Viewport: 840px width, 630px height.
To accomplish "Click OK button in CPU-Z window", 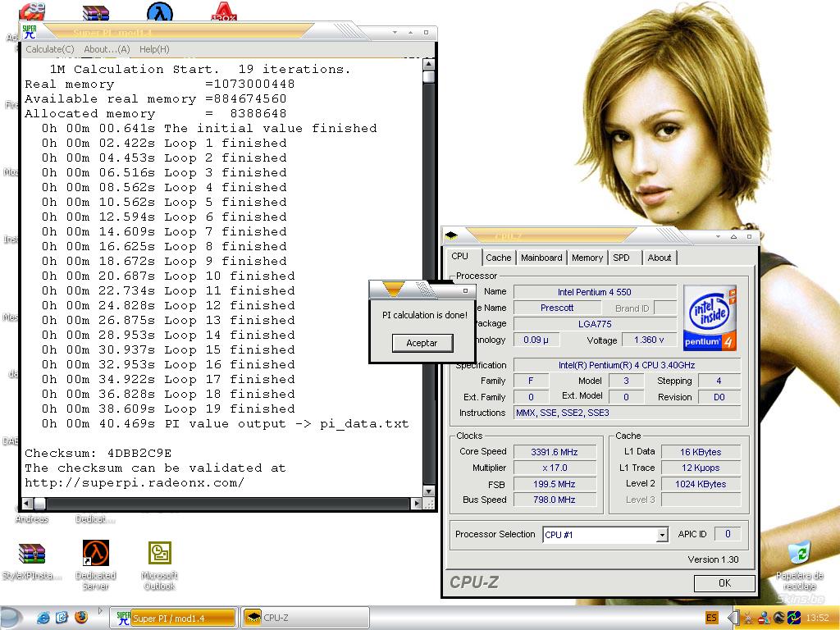I will [x=724, y=583].
